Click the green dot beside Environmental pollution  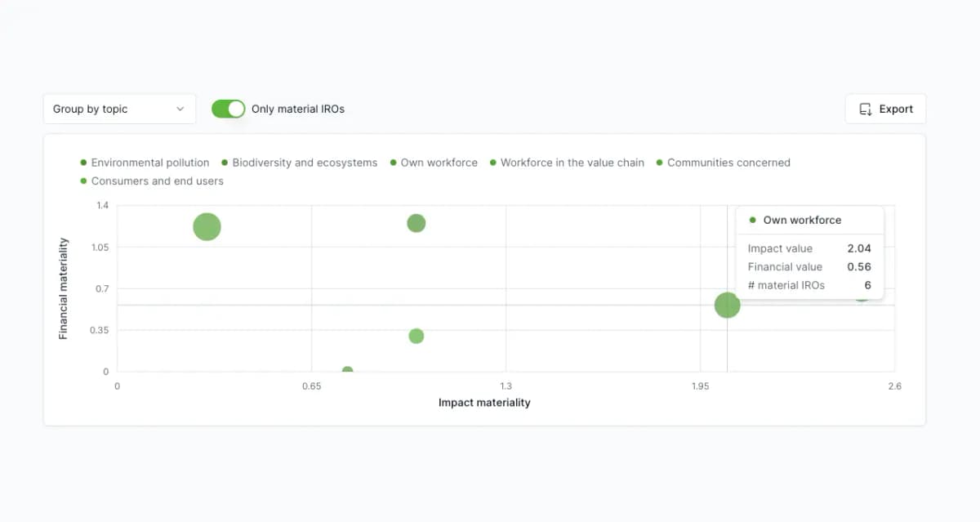83,163
